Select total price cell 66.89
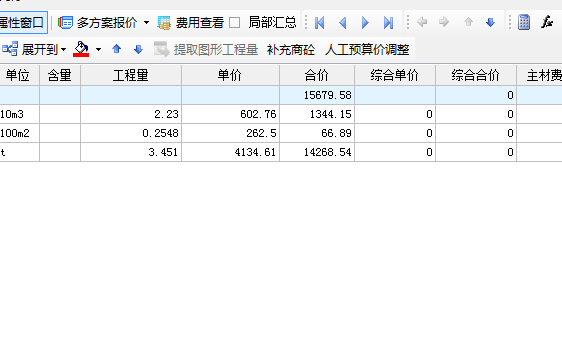 pyautogui.click(x=317, y=133)
